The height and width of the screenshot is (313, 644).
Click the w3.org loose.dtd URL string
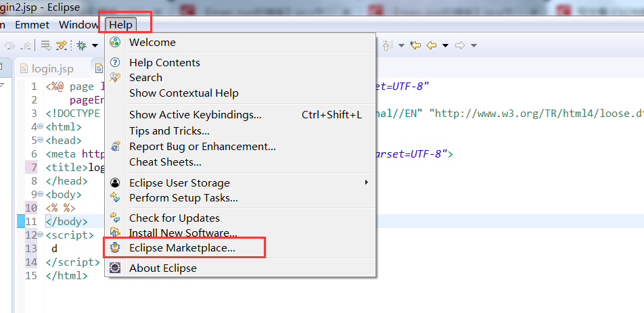click(536, 114)
